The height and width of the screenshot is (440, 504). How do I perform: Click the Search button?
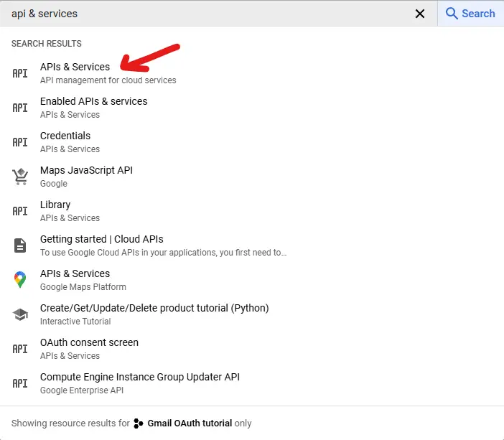(x=470, y=14)
